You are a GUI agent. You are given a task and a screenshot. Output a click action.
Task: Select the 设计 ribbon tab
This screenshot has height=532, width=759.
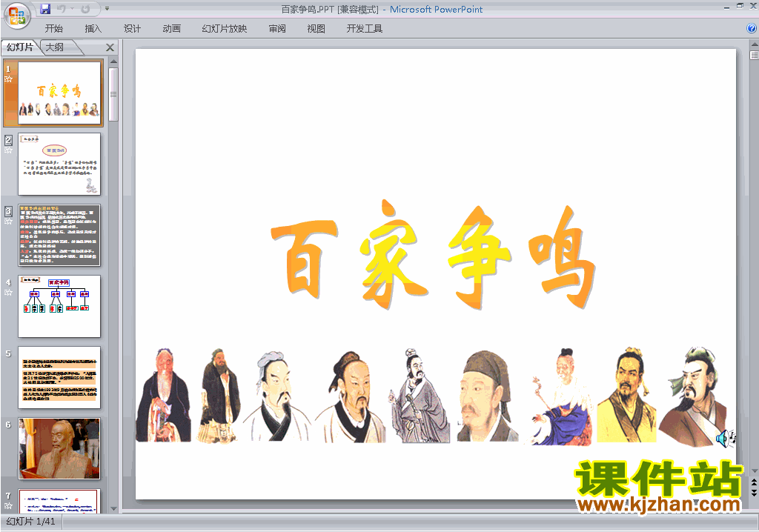[x=132, y=29]
